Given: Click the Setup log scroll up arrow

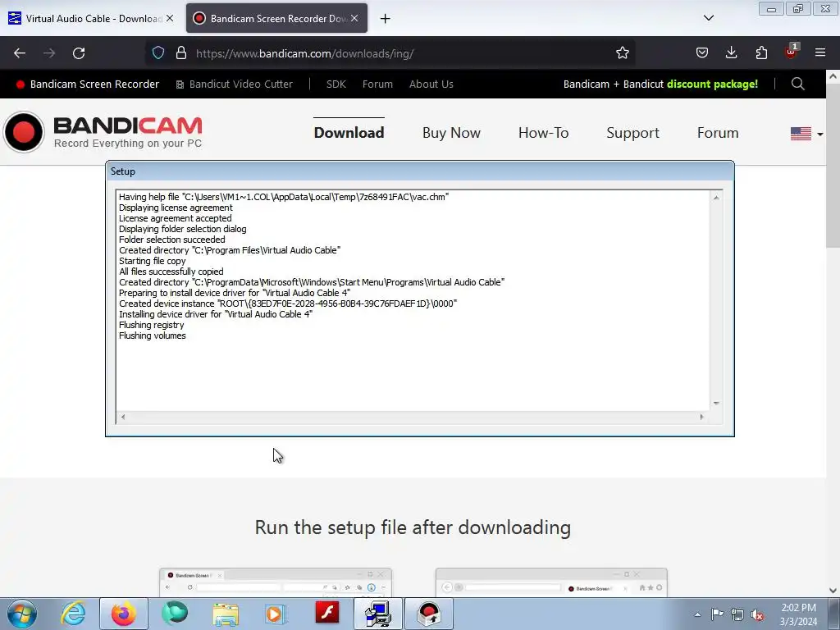Looking at the screenshot, I should (716, 197).
